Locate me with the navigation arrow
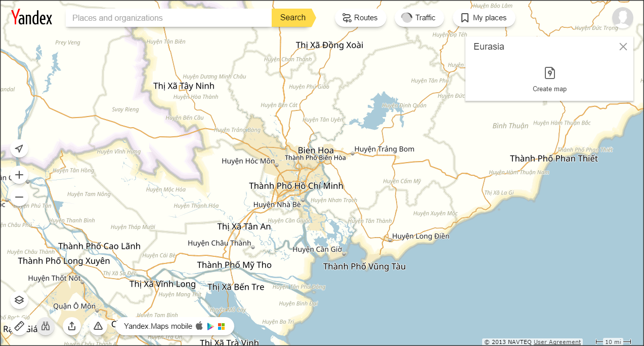 (19, 148)
